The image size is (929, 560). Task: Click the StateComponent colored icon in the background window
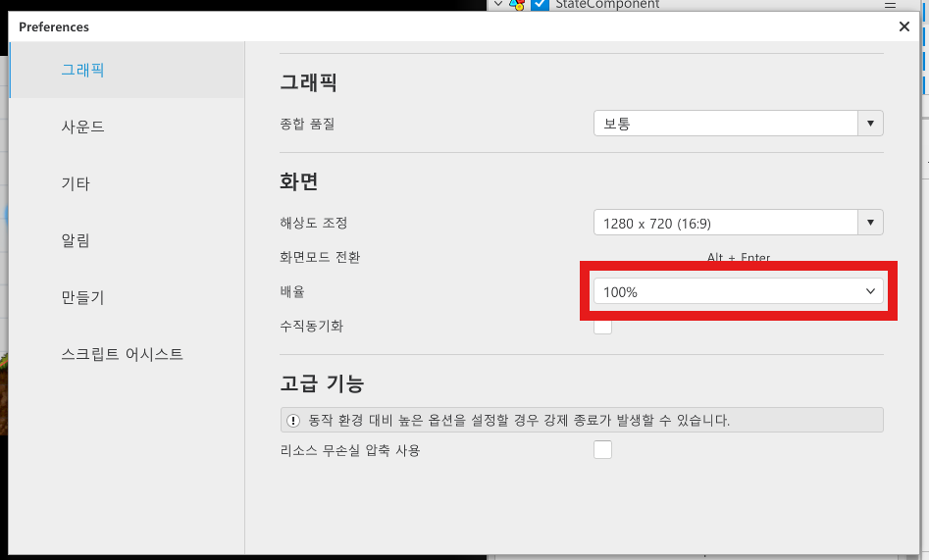[517, 5]
